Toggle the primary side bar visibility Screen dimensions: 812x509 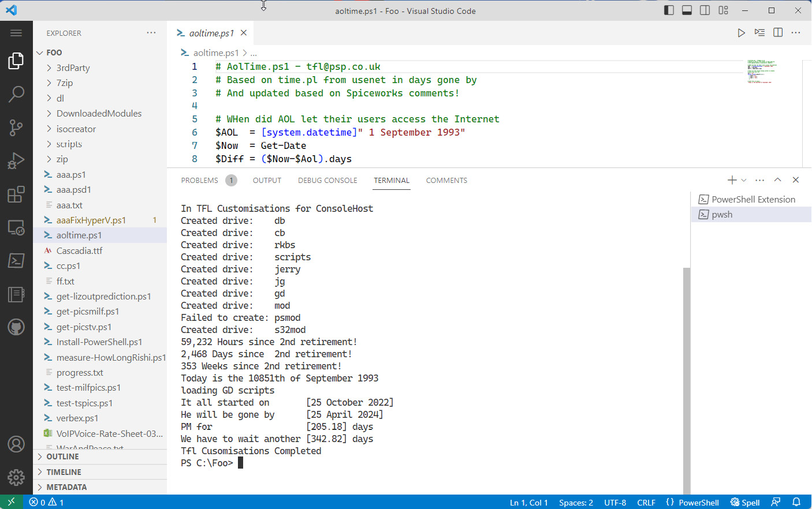click(x=669, y=10)
